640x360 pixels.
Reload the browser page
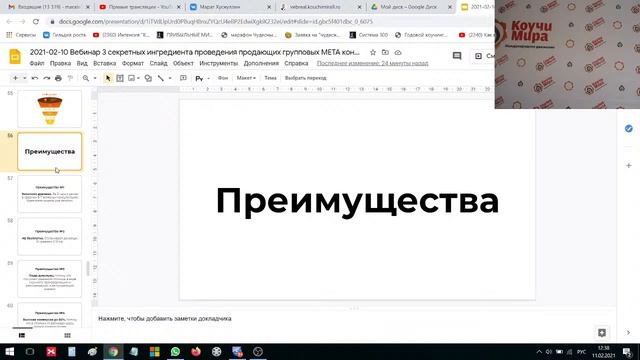(x=36, y=22)
